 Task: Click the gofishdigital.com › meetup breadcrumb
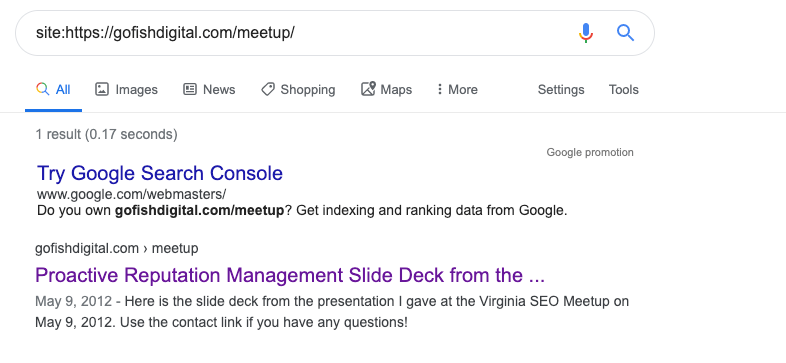[116, 248]
